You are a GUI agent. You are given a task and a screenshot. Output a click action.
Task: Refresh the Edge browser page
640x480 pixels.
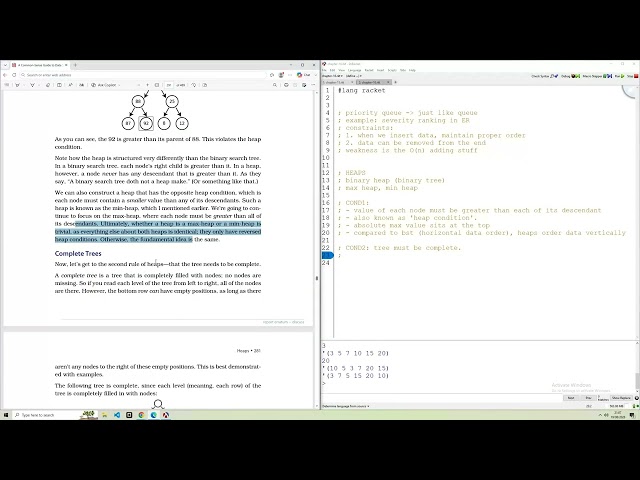[x=14, y=75]
